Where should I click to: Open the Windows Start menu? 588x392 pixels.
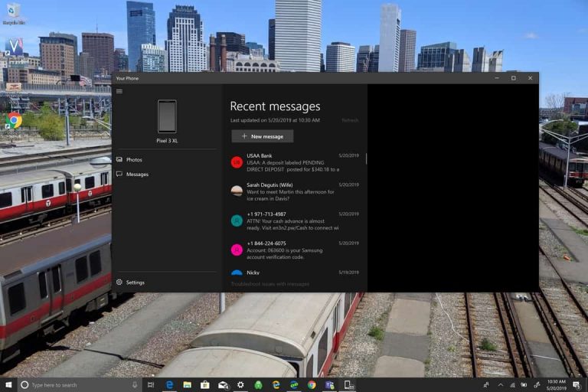8,385
